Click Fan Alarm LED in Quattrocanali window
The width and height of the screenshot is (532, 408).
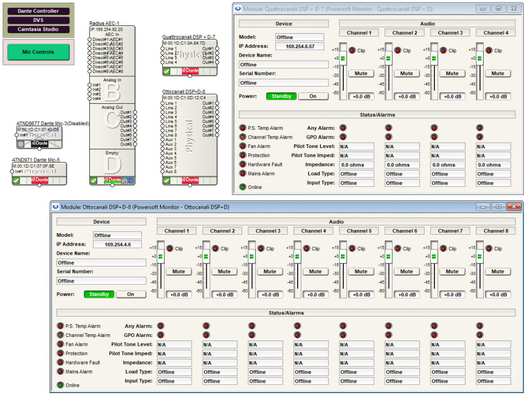(243, 146)
